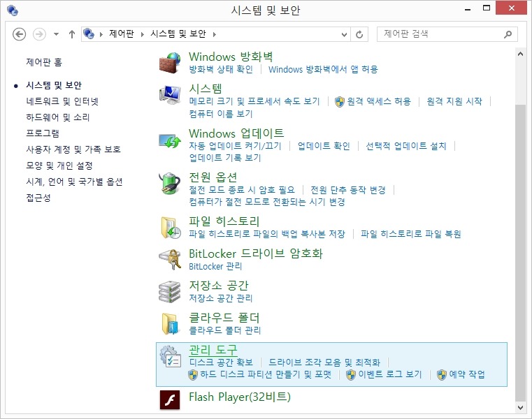Image resolution: width=532 pixels, height=419 pixels.
Task: Open 사용자 계정 및 가족 보호 category
Action: [73, 149]
